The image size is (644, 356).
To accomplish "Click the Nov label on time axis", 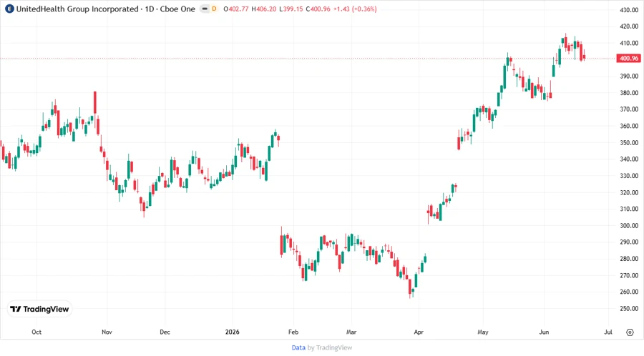I will click(107, 332).
